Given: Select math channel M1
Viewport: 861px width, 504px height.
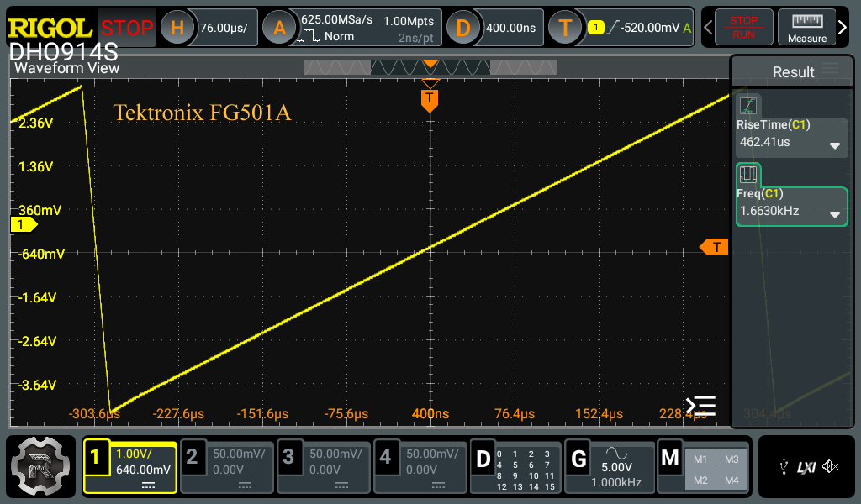Looking at the screenshot, I should [x=700, y=459].
